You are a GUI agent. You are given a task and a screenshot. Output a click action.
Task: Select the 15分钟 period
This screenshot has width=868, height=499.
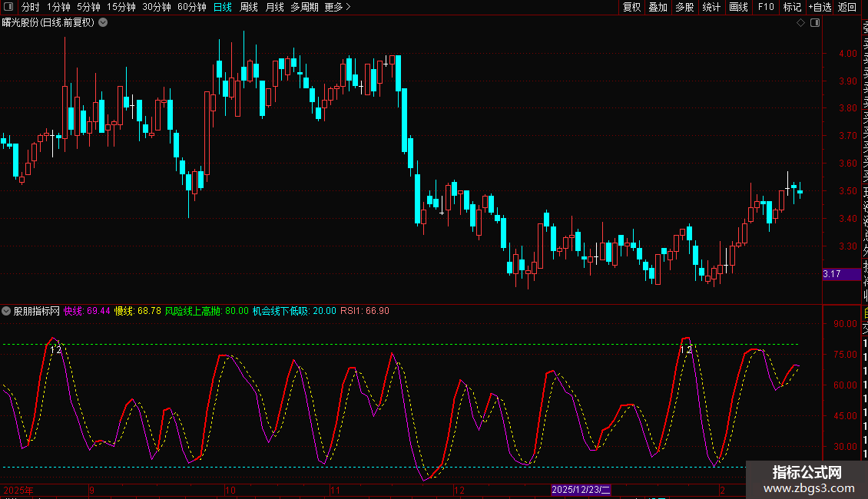coord(121,7)
